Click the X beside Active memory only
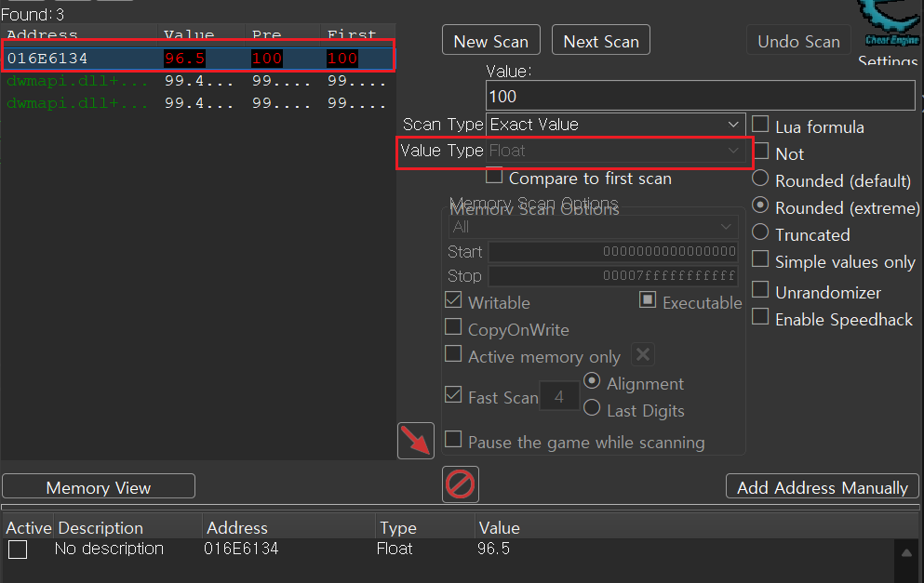 (x=642, y=355)
